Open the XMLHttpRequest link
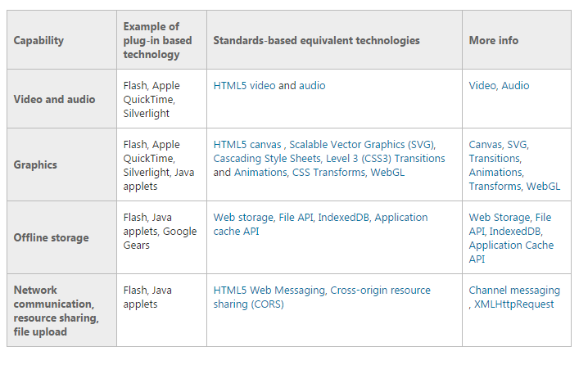Screen dimensions: 588x365 click(x=513, y=304)
